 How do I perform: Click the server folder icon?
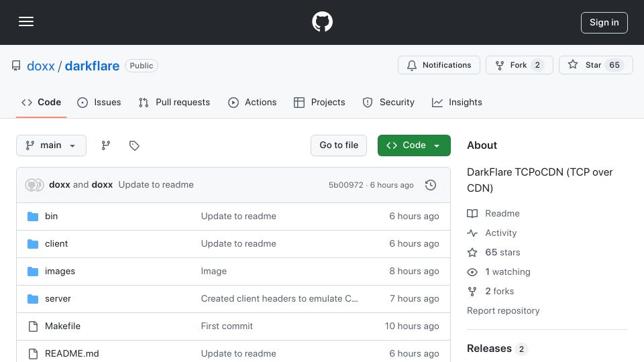coord(33,299)
